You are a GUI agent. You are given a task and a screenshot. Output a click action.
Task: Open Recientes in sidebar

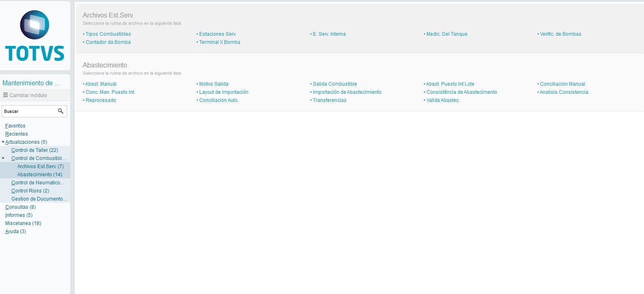coord(16,134)
